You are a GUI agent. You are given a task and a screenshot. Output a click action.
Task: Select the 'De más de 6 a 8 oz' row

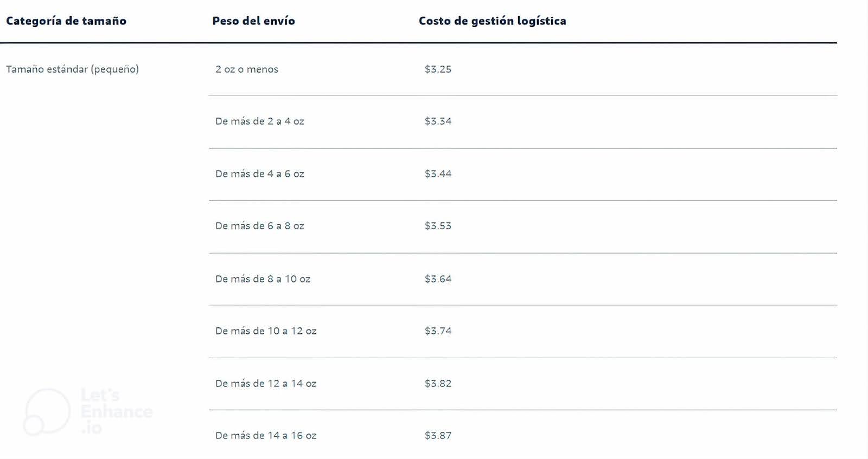coord(259,226)
